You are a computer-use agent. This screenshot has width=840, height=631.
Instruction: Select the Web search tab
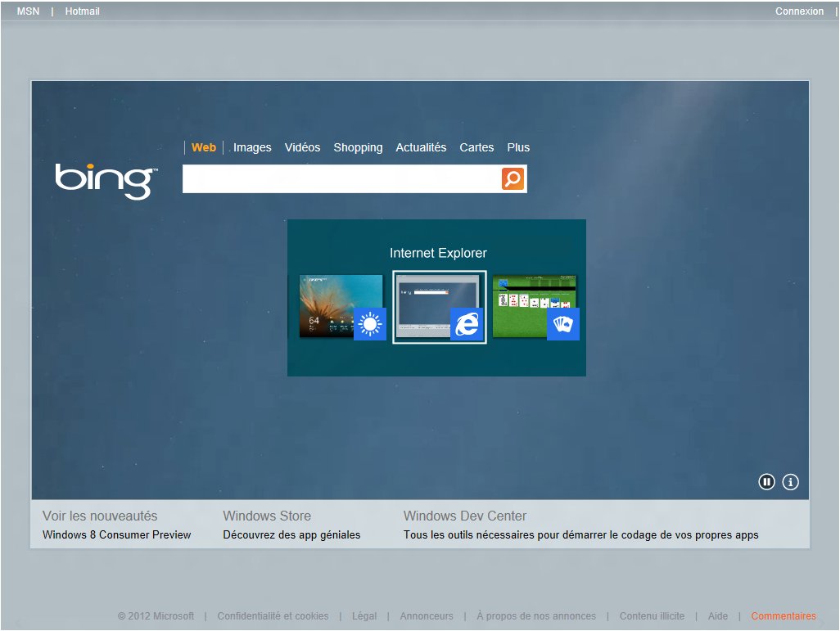pyautogui.click(x=204, y=147)
